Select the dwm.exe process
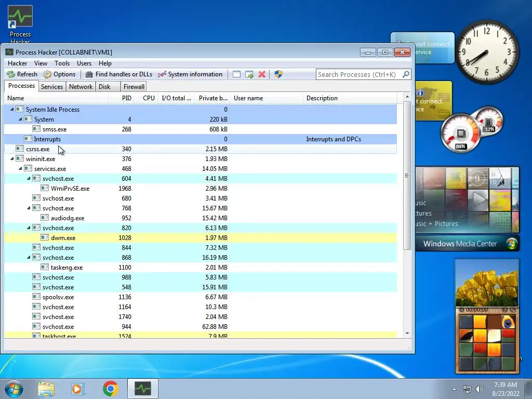This screenshot has width=532, height=399. 201,237
